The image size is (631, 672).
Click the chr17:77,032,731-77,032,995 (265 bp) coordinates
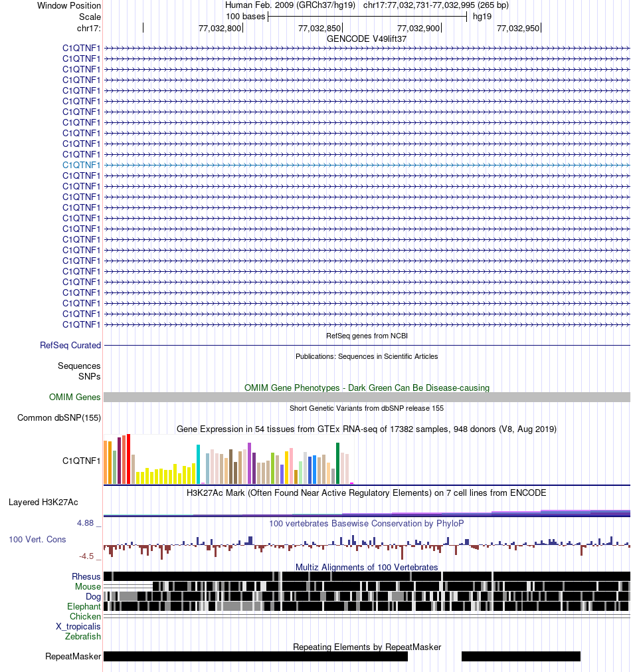(x=436, y=5)
